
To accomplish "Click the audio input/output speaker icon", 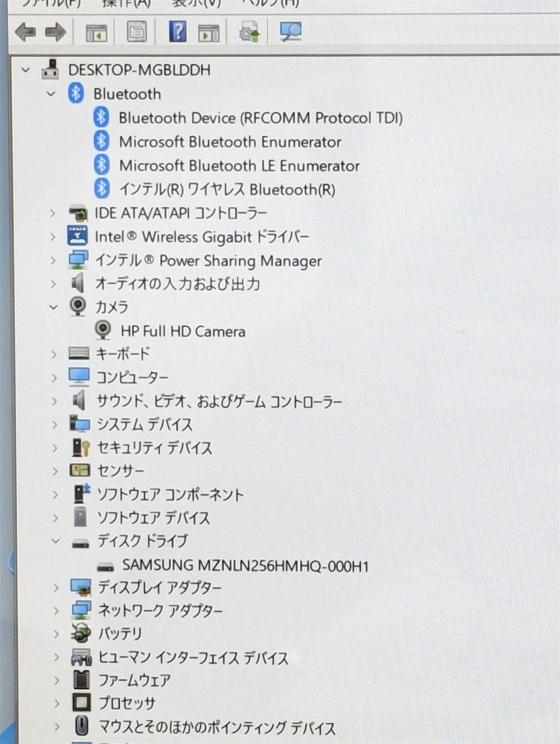I will click(78, 283).
